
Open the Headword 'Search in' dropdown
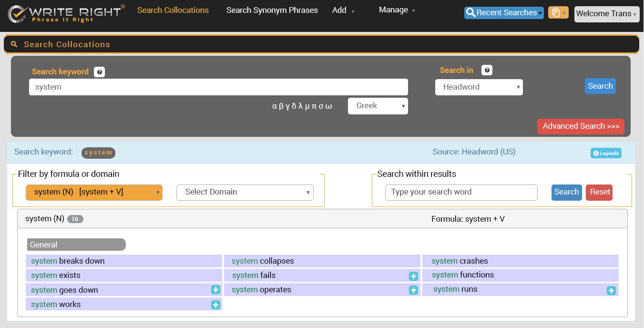(x=479, y=87)
